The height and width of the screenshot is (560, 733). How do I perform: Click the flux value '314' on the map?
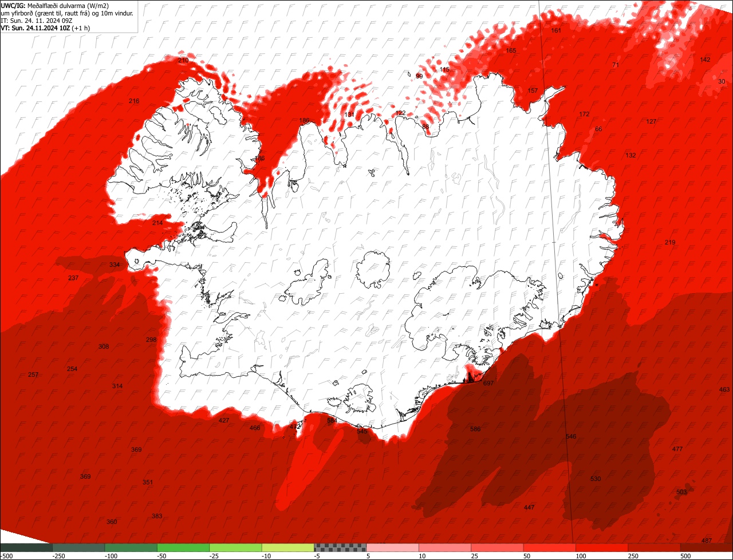tap(117, 386)
